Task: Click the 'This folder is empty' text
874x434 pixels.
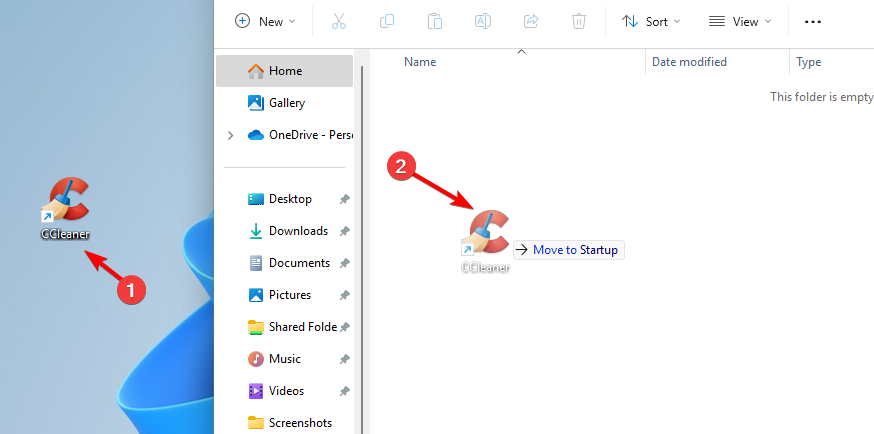Action: tap(822, 97)
